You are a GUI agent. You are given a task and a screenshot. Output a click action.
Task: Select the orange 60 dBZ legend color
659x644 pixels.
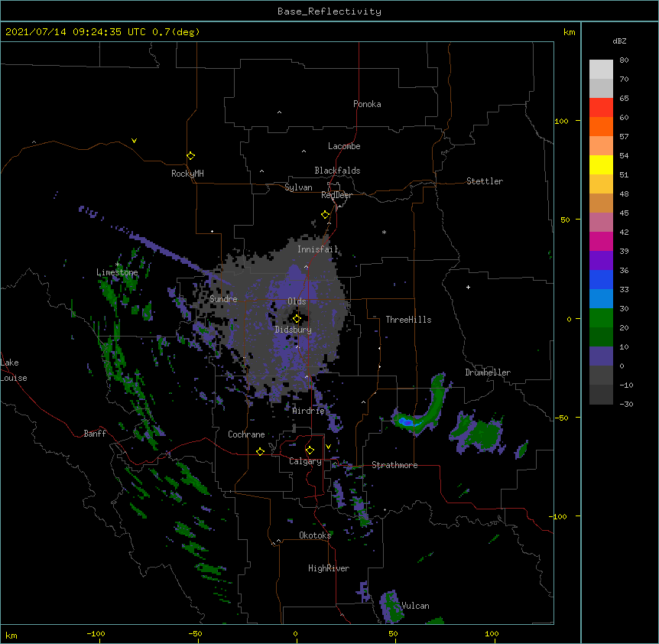[601, 126]
